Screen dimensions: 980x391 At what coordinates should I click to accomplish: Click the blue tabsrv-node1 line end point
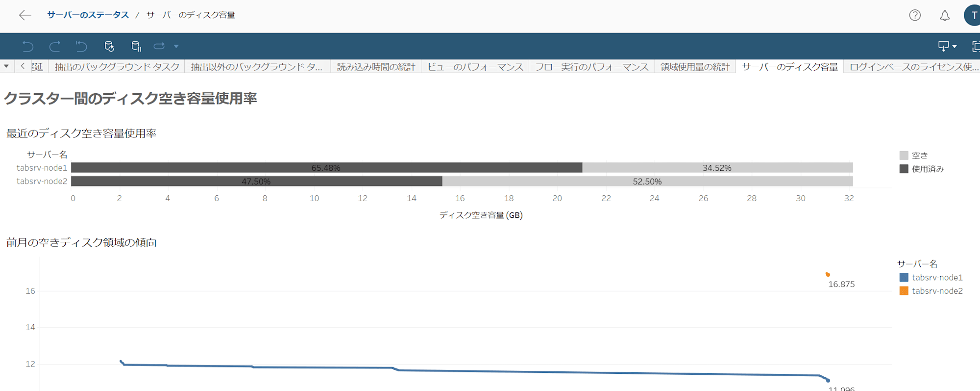(828, 380)
